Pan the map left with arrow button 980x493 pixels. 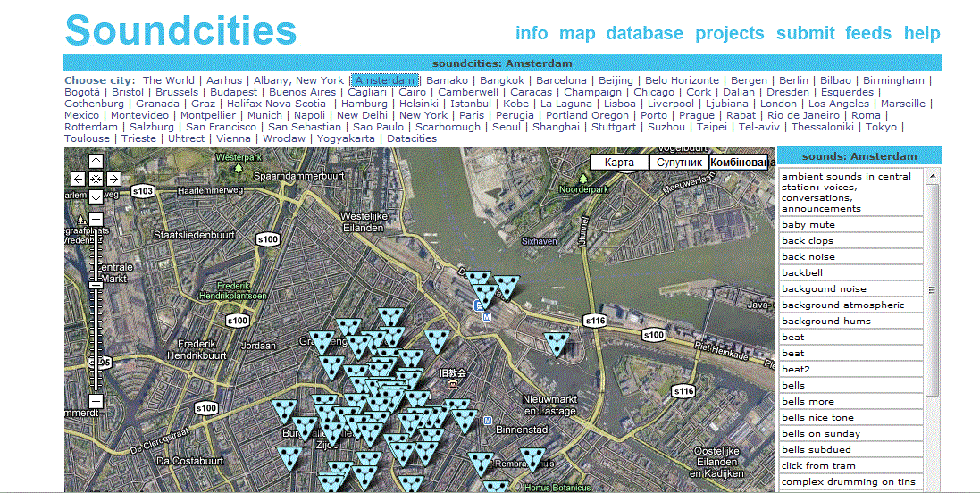(79, 179)
